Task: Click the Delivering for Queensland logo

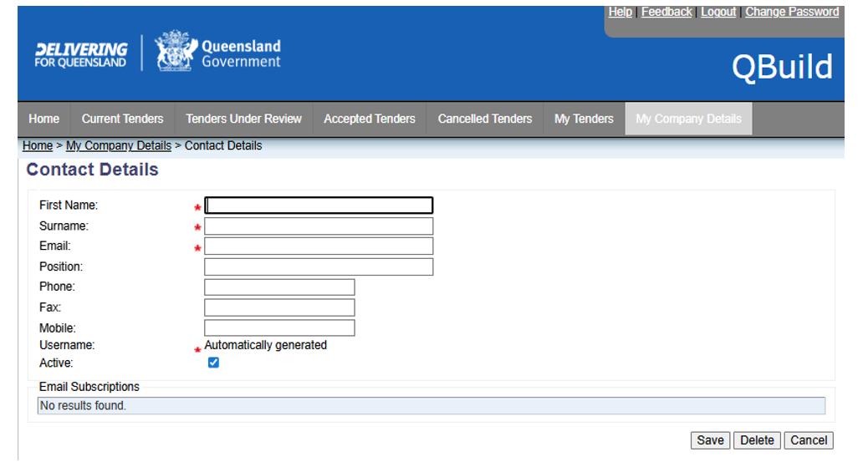Action: pyautogui.click(x=81, y=54)
